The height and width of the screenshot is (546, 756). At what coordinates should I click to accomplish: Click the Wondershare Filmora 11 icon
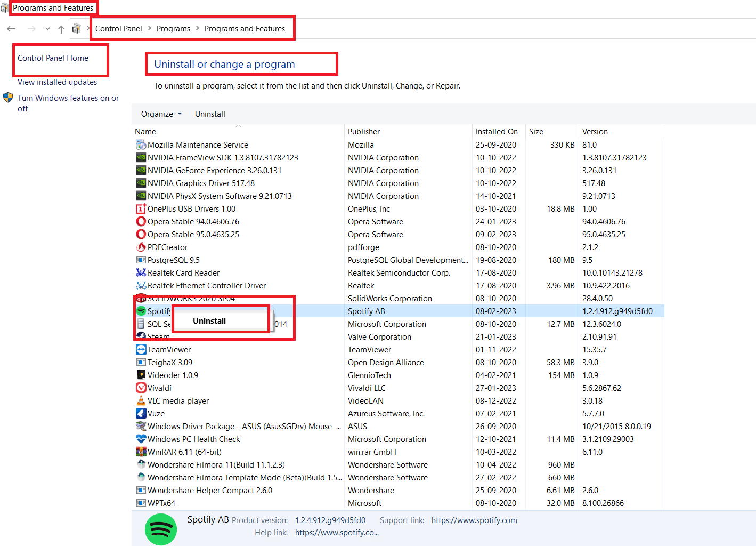(x=141, y=465)
